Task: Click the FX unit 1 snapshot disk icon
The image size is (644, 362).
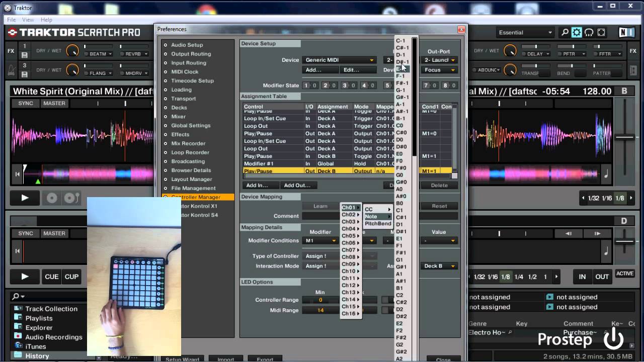Action: pyautogui.click(x=24, y=54)
